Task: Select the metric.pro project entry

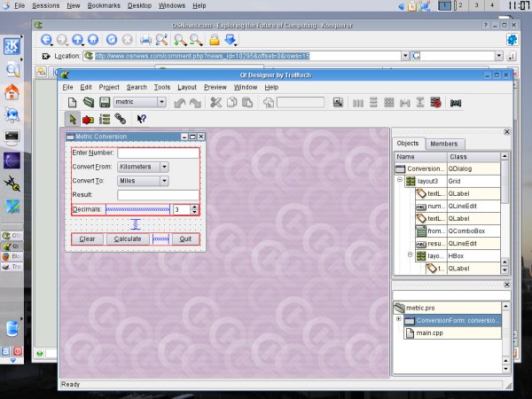Action: click(447, 308)
